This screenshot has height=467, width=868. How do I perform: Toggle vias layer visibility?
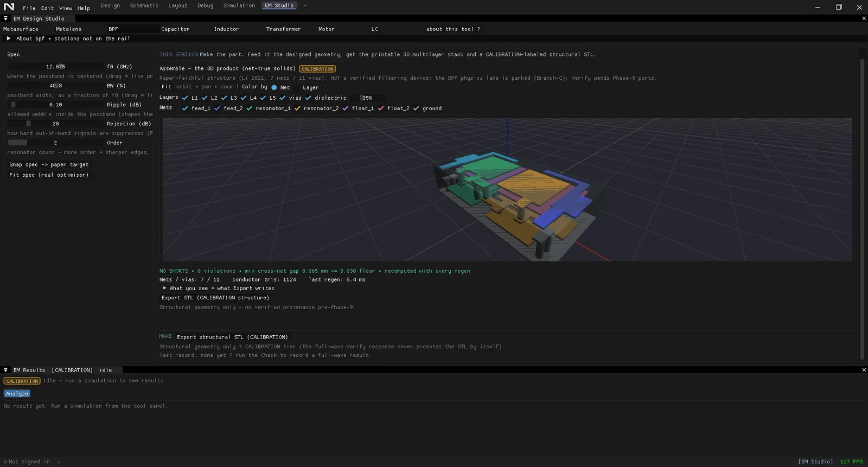pos(283,98)
